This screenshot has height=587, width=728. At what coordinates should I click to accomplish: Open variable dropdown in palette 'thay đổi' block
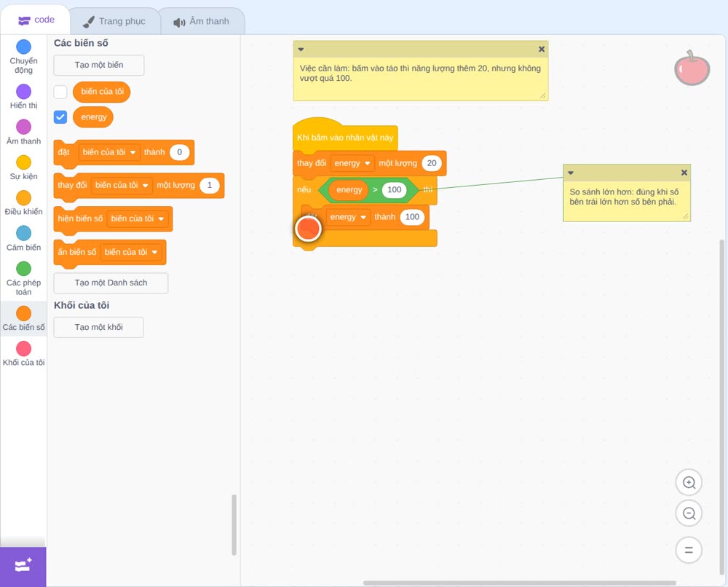(122, 185)
